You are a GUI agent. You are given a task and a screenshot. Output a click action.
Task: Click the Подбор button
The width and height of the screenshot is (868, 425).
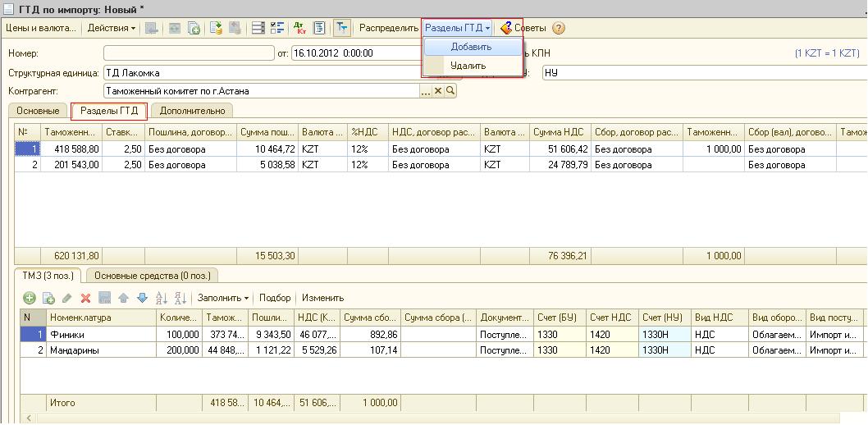coord(274,298)
